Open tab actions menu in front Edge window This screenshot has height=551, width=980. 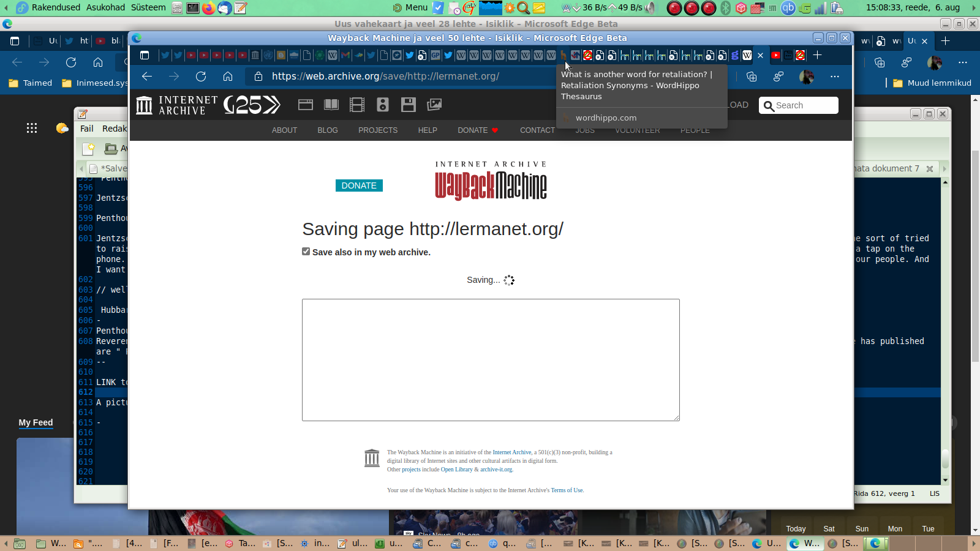[145, 55]
